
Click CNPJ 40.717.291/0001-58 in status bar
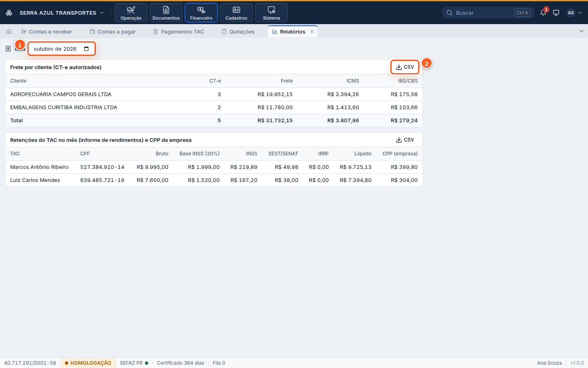[30, 363]
